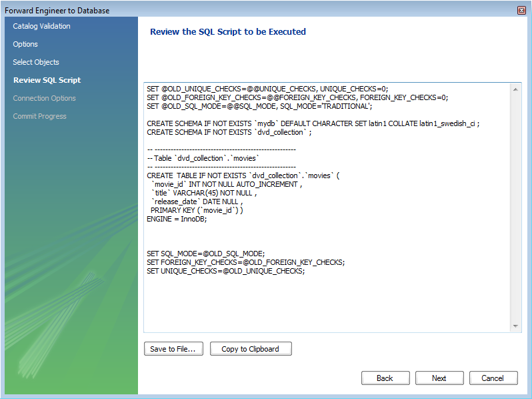Select the Catalog Validation step
This screenshot has height=399, width=532.
[41, 26]
